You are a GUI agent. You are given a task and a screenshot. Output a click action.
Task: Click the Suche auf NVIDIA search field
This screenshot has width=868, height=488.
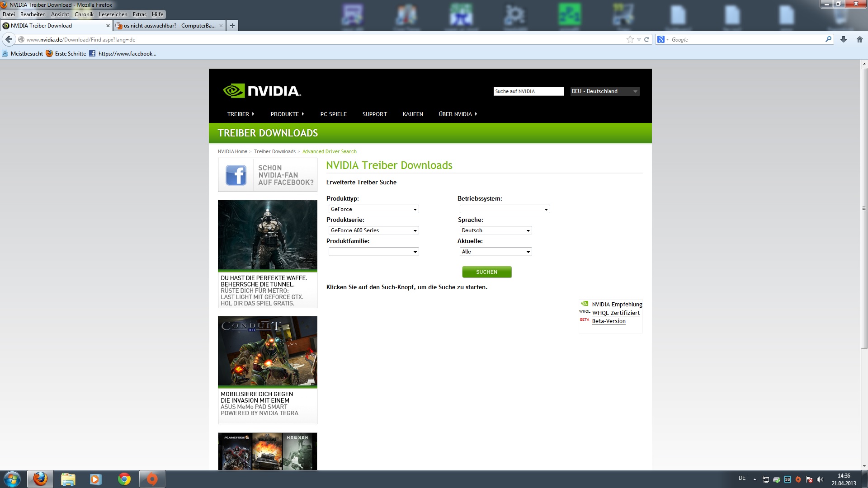click(528, 91)
